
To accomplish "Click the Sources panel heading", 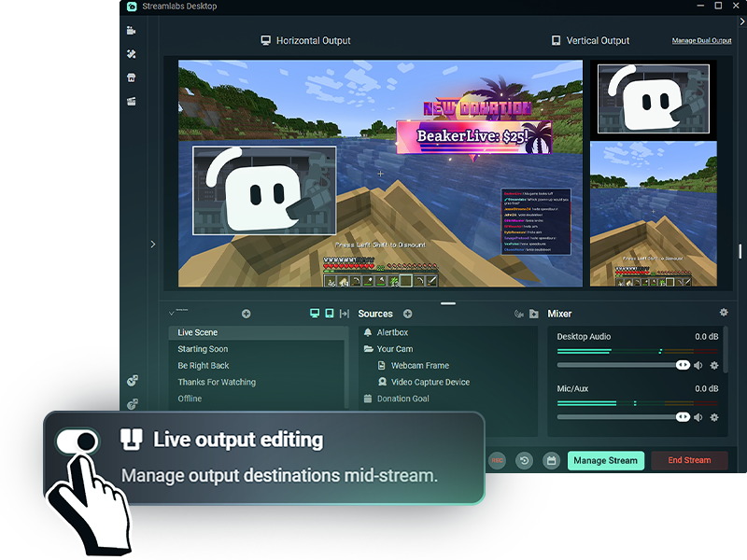I will click(375, 314).
